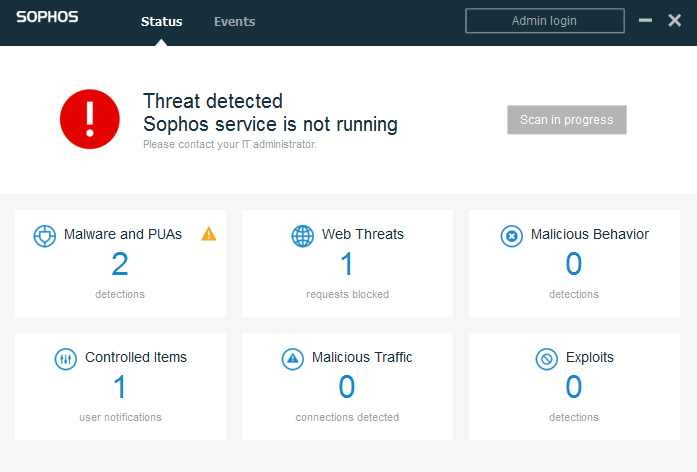Switch to the Status tab
Image resolution: width=697 pixels, height=472 pixels.
coord(161,21)
